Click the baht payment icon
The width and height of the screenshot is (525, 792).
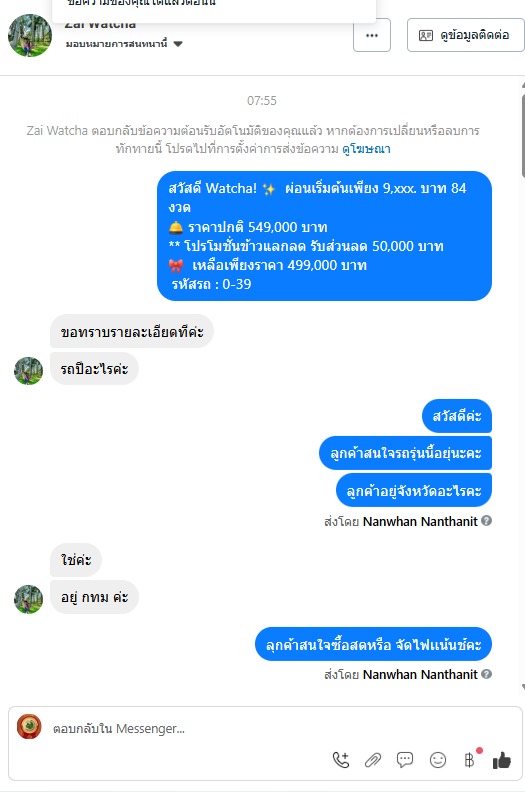469,760
